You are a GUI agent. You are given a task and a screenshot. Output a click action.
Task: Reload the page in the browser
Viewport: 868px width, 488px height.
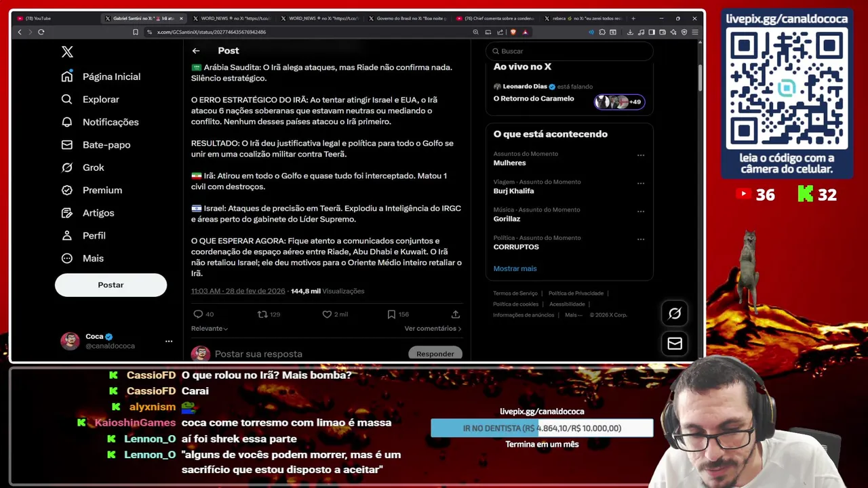pos(41,32)
